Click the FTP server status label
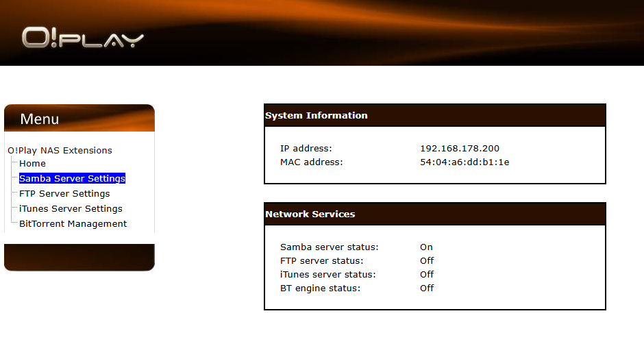 coord(321,261)
